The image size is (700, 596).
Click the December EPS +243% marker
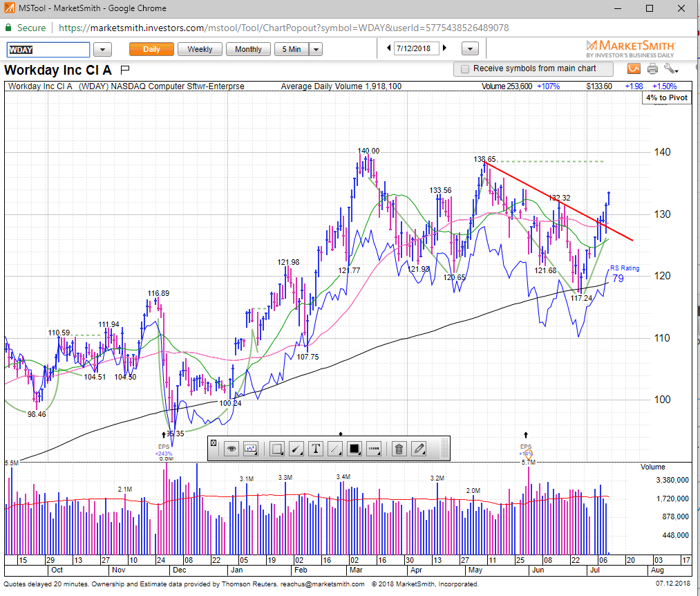tap(164, 450)
